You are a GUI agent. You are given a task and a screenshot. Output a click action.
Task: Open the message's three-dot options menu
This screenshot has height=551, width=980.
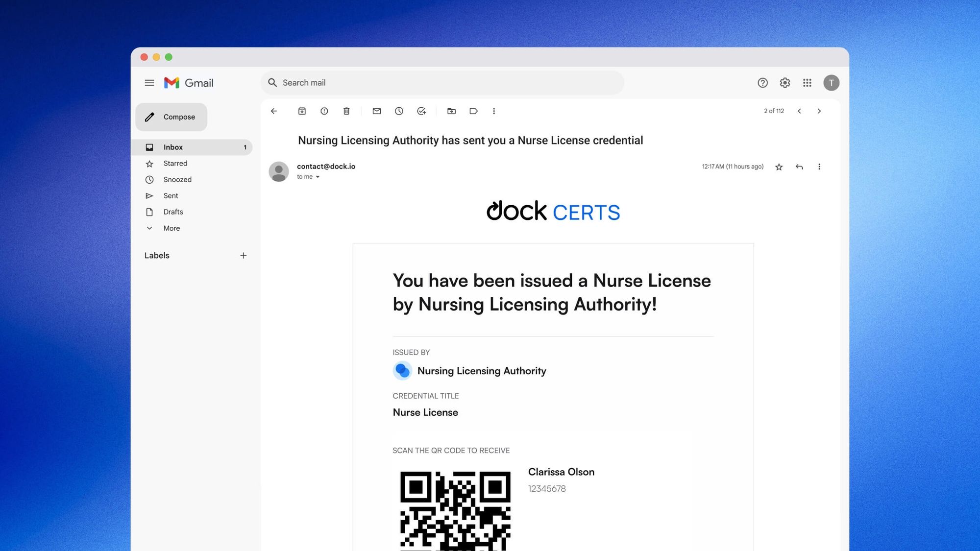[x=819, y=167]
